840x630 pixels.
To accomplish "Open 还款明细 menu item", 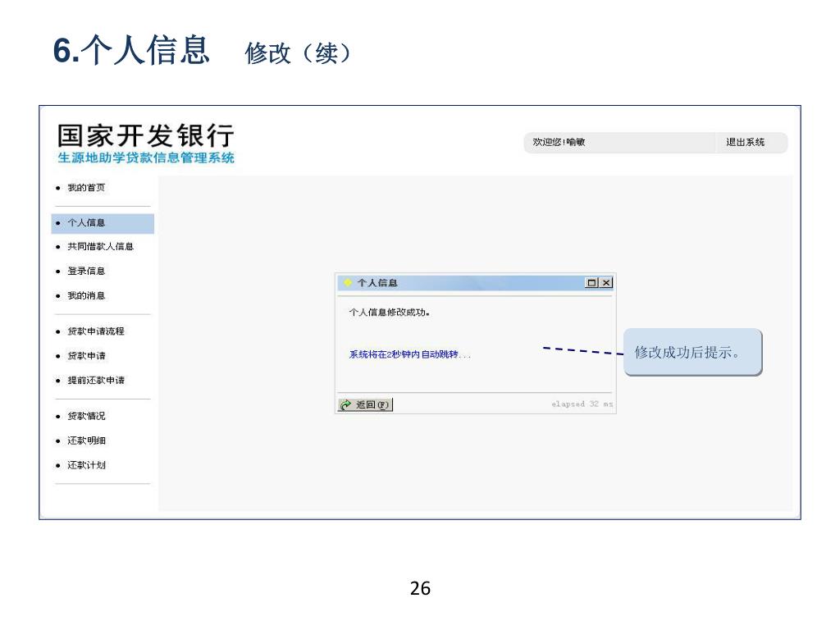I will 86,441.
